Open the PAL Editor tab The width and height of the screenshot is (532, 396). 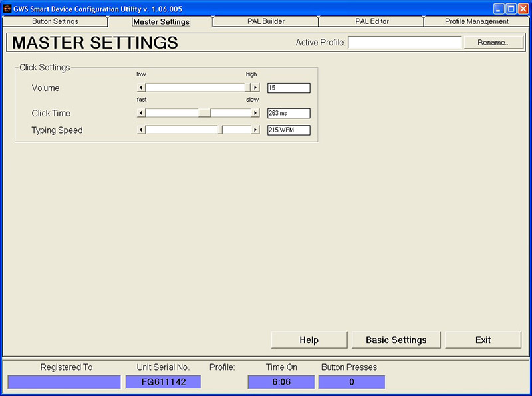(x=372, y=21)
